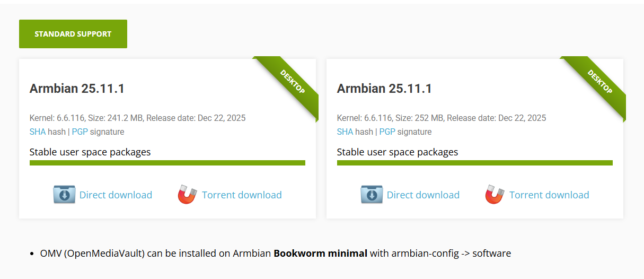Open the PGP signature link for the 241.2 MB image
Viewport: 644px width, 279px height.
coord(80,132)
